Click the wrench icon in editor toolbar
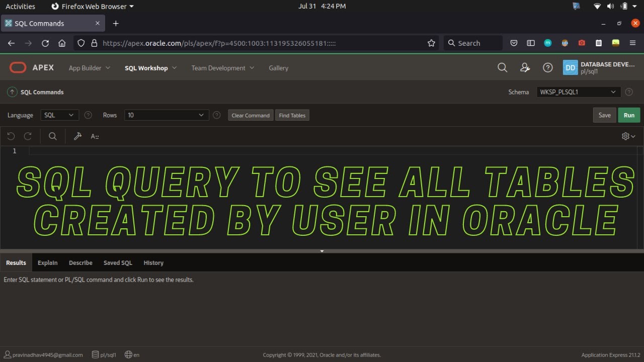The height and width of the screenshot is (362, 644). (77, 136)
